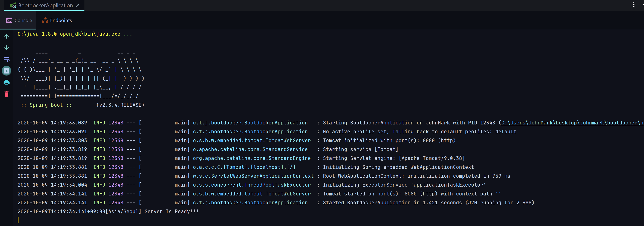Click the Console terminal icon
Viewport: 644px width, 226px height.
[9, 20]
